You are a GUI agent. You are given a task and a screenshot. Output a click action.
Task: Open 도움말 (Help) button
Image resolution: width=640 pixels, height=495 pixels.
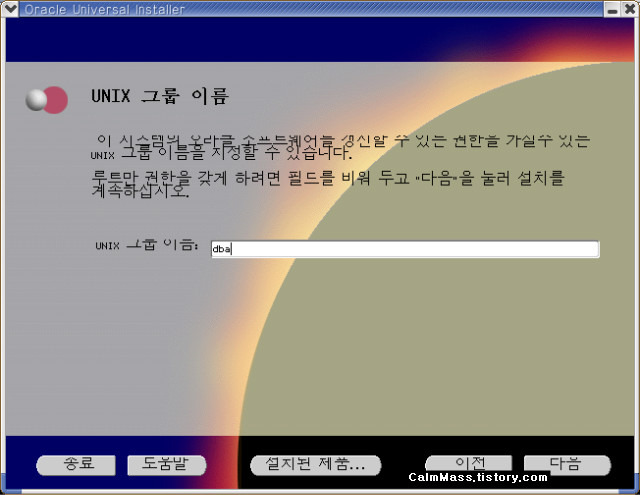(x=167, y=465)
